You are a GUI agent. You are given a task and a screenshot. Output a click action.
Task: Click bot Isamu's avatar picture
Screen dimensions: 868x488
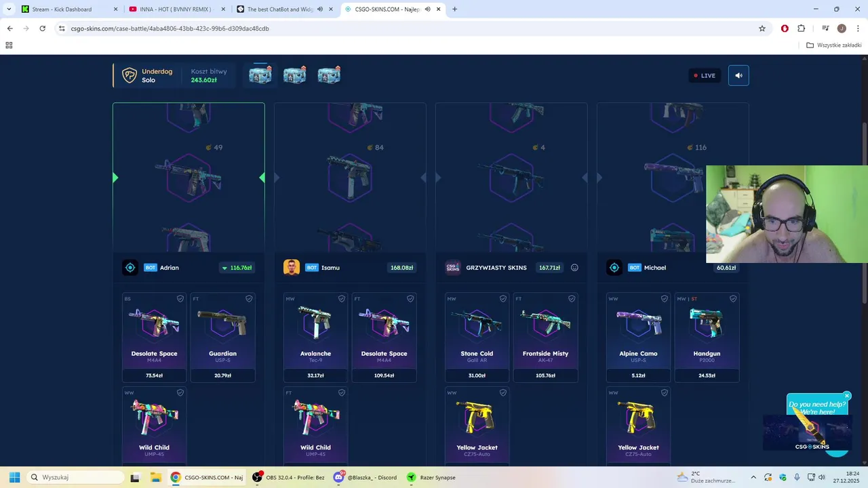click(x=292, y=268)
